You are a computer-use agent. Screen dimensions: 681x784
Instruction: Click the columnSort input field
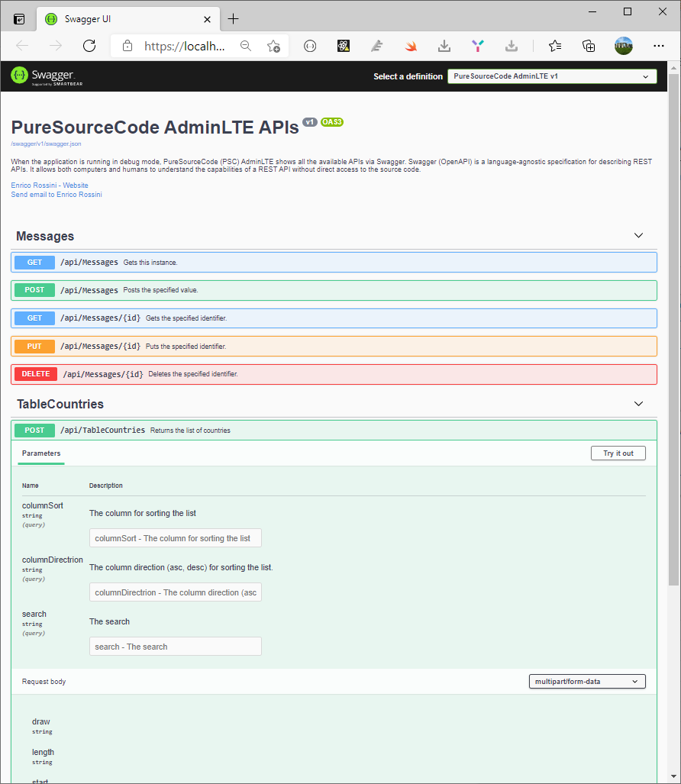176,538
